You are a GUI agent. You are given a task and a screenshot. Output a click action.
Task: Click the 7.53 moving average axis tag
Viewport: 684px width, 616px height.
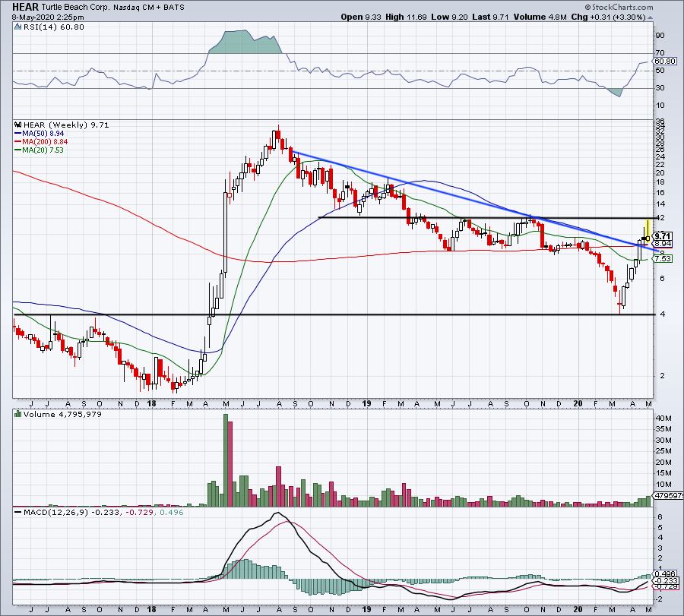pyautogui.click(x=663, y=258)
